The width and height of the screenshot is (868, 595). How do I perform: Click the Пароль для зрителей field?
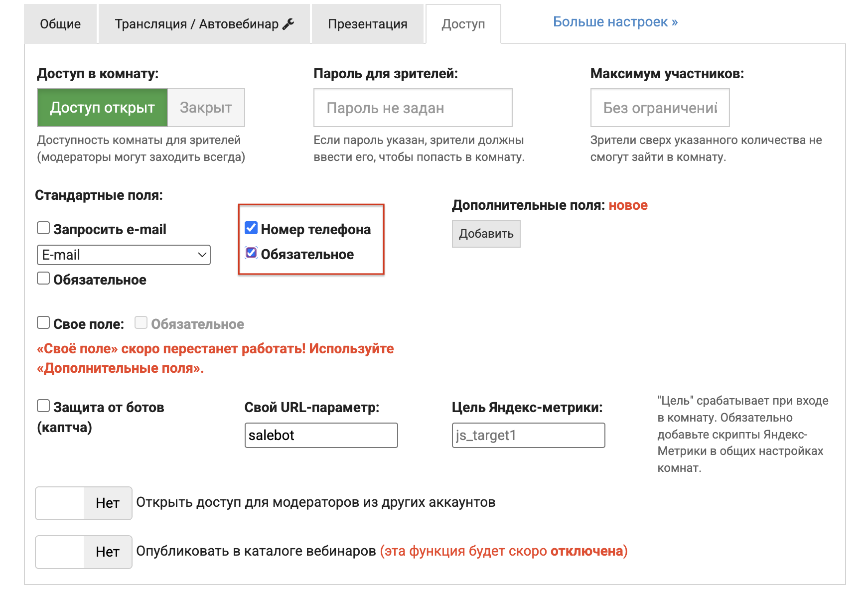click(413, 108)
